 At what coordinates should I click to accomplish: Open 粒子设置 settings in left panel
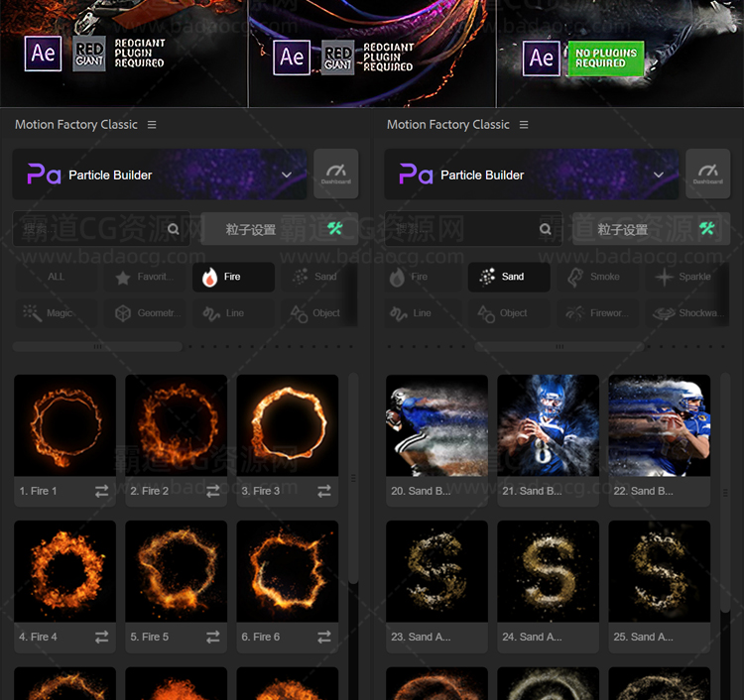(x=280, y=229)
